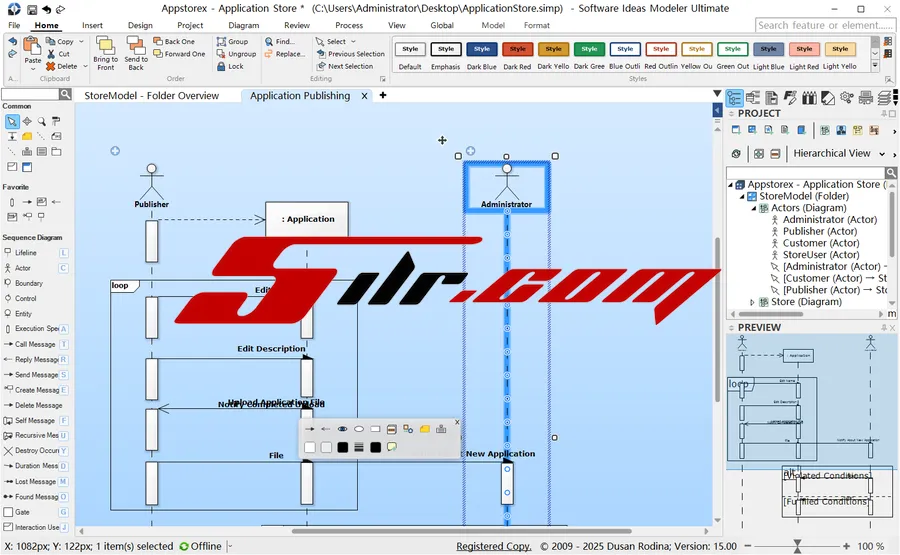Open the Delete dropdown arrow

coord(86,67)
